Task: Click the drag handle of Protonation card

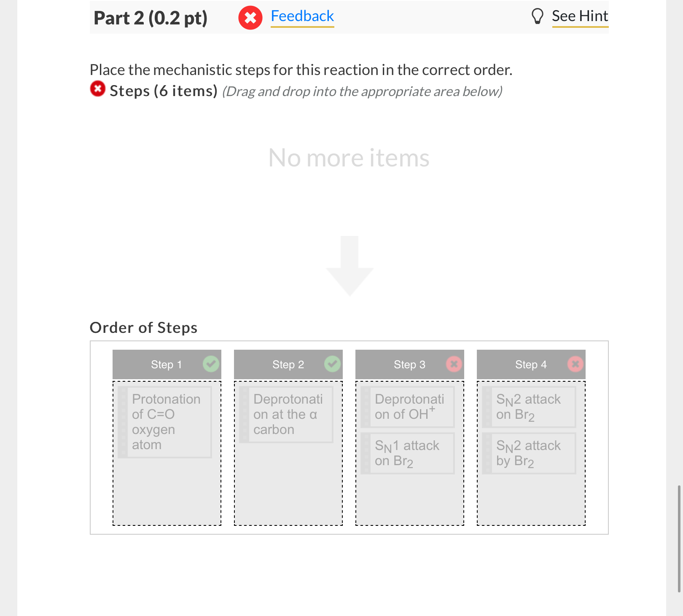Action: [x=123, y=422]
